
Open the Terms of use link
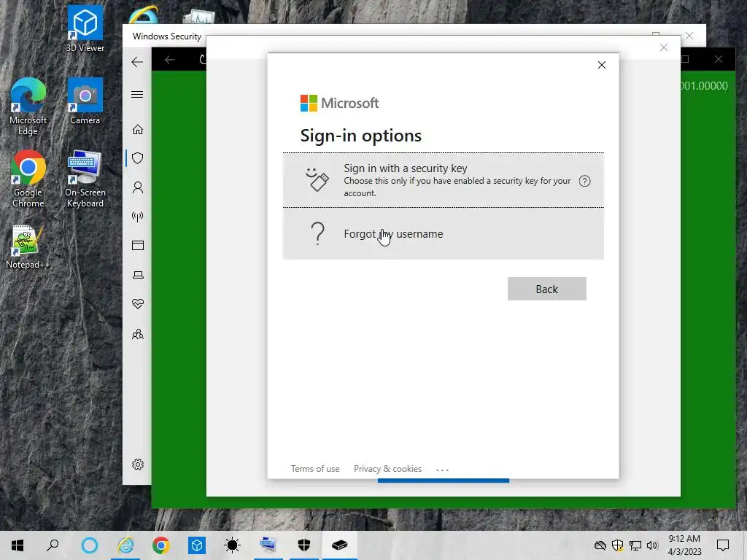pos(315,469)
